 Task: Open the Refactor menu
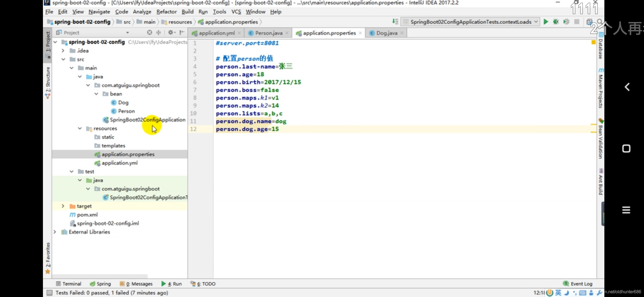pyautogui.click(x=166, y=12)
